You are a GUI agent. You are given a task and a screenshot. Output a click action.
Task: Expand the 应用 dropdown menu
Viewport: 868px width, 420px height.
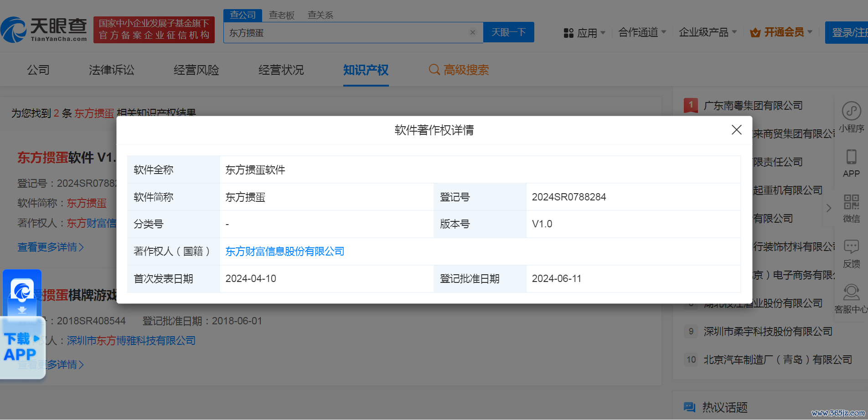584,33
